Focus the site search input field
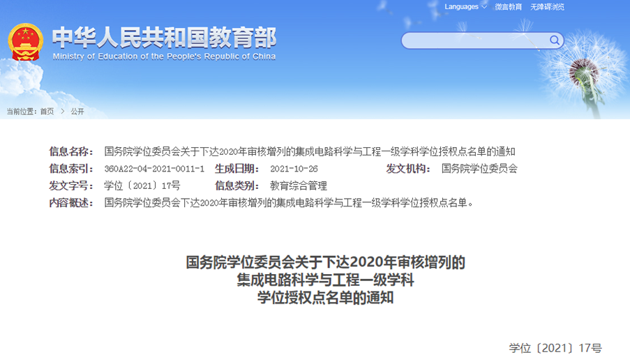The image size is (630, 364). click(483, 40)
